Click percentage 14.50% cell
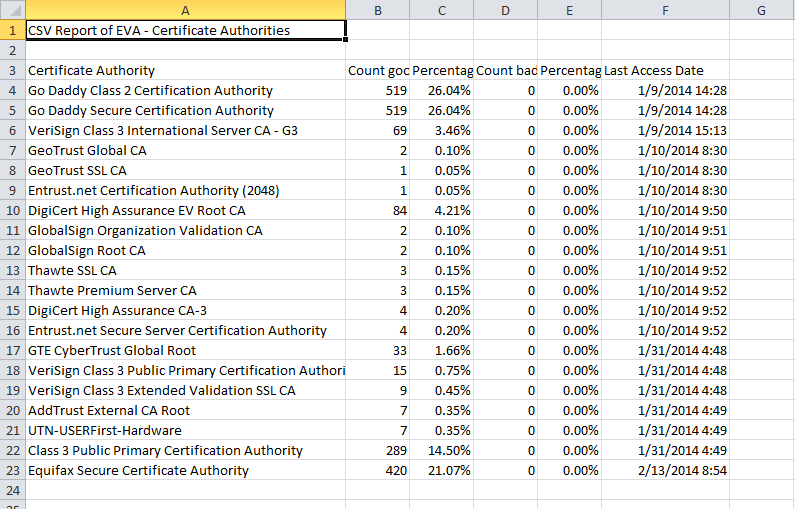This screenshot has height=509, width=795. [442, 451]
